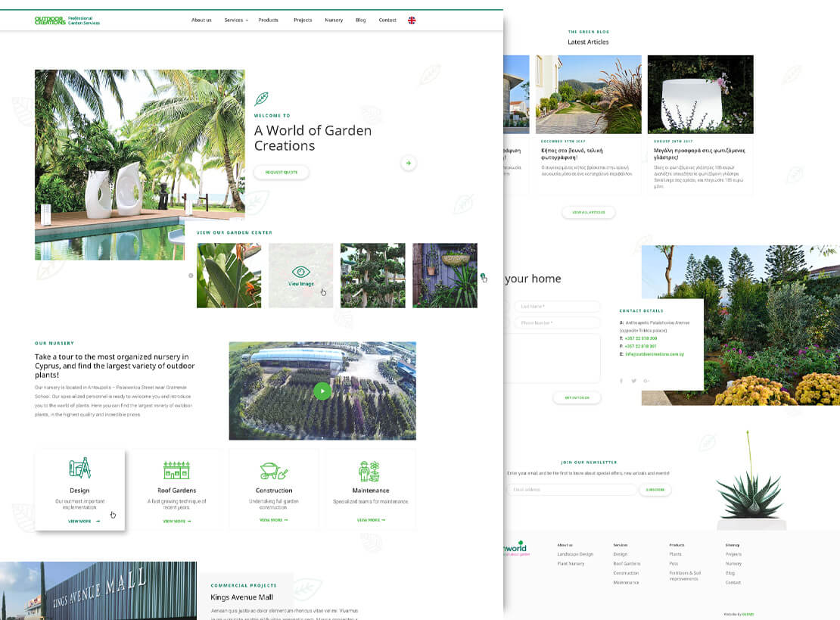Expand the Services dropdown in navigation

(236, 20)
